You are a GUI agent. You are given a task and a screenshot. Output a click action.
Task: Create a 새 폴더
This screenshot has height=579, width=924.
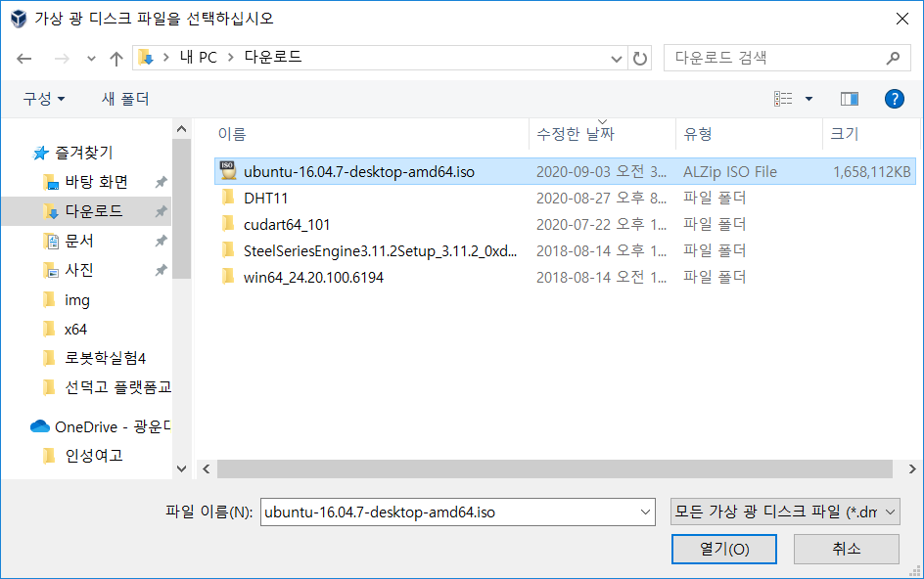click(x=125, y=99)
